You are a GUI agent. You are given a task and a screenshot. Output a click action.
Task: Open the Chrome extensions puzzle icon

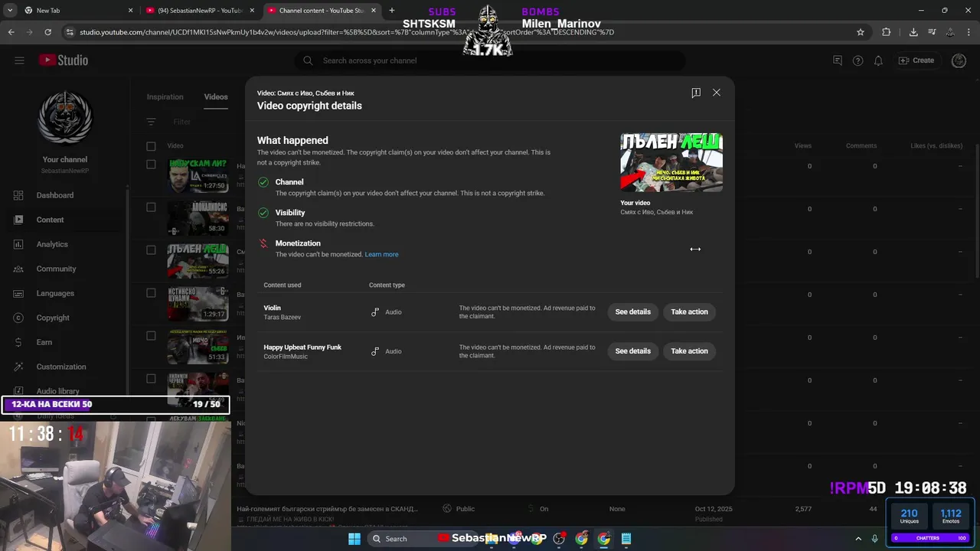click(887, 32)
